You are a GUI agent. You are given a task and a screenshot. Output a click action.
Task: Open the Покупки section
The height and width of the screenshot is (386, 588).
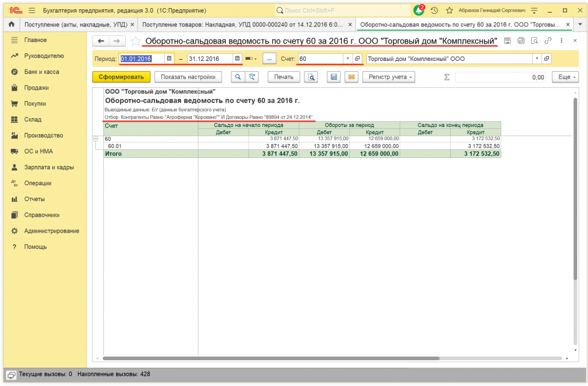pyautogui.click(x=35, y=103)
